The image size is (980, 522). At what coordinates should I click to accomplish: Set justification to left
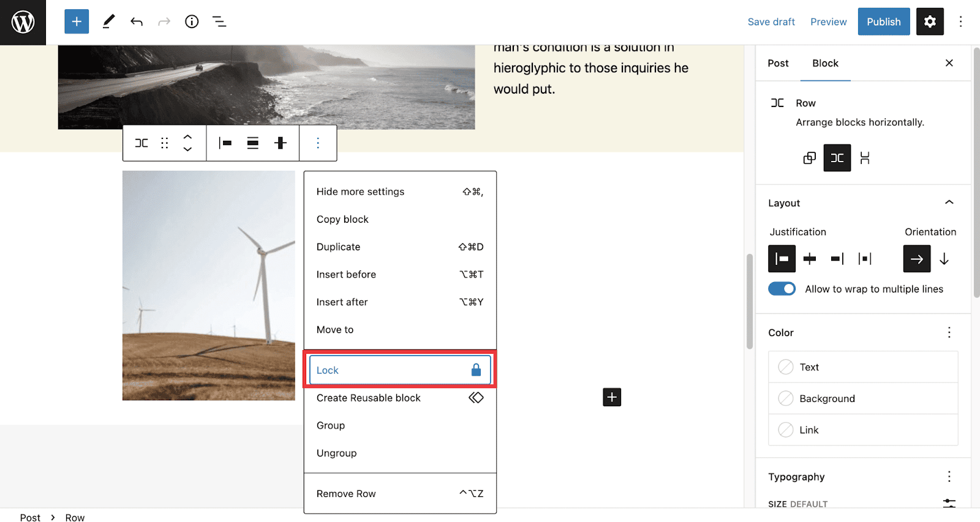click(782, 259)
